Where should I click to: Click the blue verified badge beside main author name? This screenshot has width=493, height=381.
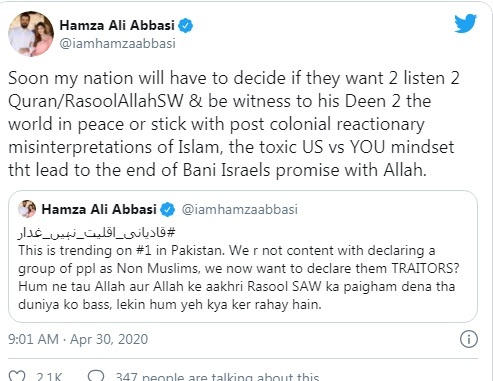point(185,26)
